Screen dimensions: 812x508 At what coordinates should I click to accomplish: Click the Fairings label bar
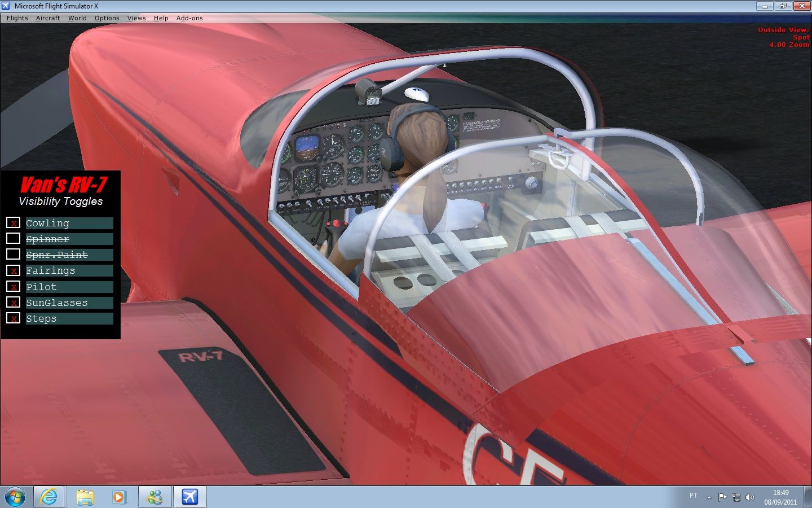coord(69,270)
